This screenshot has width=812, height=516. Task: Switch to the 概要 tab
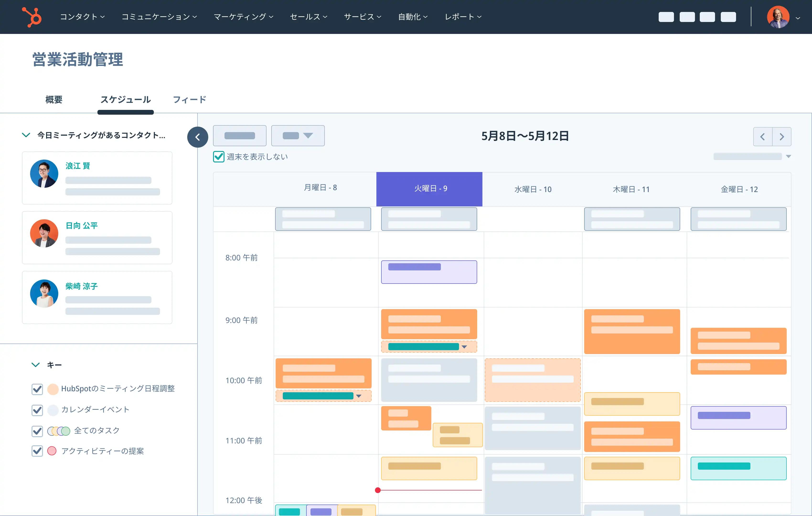coord(54,99)
